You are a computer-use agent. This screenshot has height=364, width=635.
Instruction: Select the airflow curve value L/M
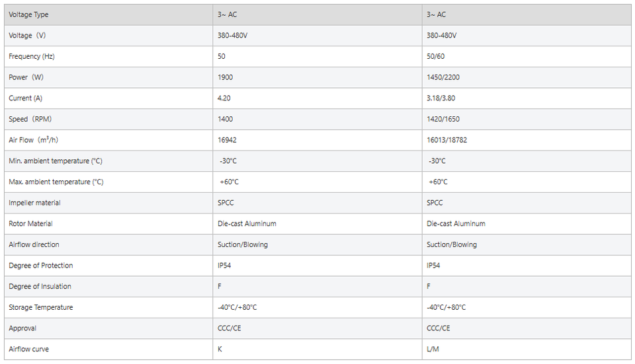pyautogui.click(x=433, y=349)
